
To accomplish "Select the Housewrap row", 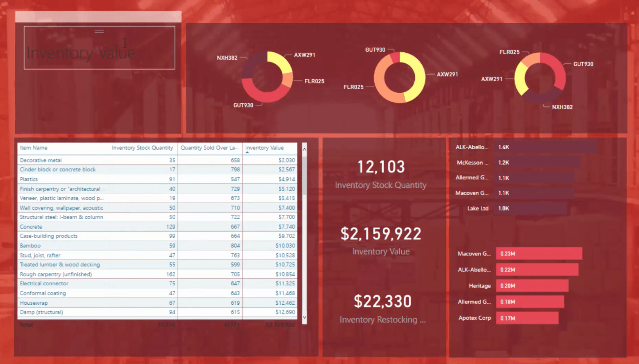I will tap(157, 303).
